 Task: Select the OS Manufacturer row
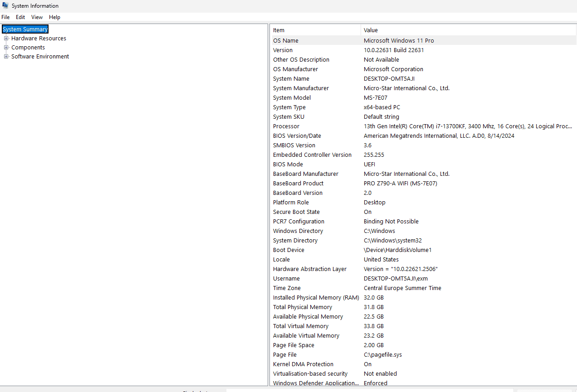point(424,69)
